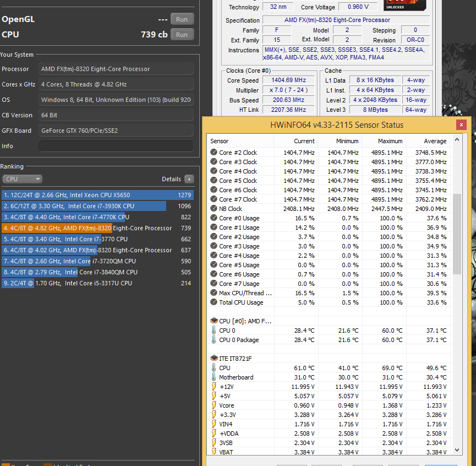
Task: Click the Motherboard thermometer icon
Action: [x=214, y=377]
